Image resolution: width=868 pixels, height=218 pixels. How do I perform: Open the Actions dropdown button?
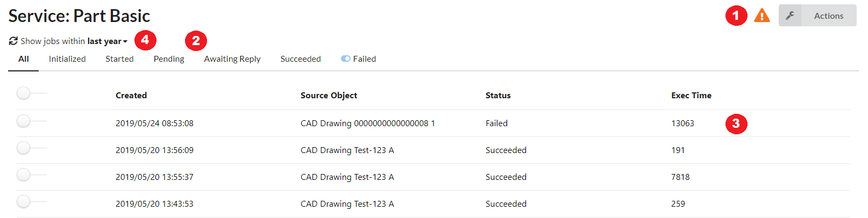pyautogui.click(x=828, y=16)
